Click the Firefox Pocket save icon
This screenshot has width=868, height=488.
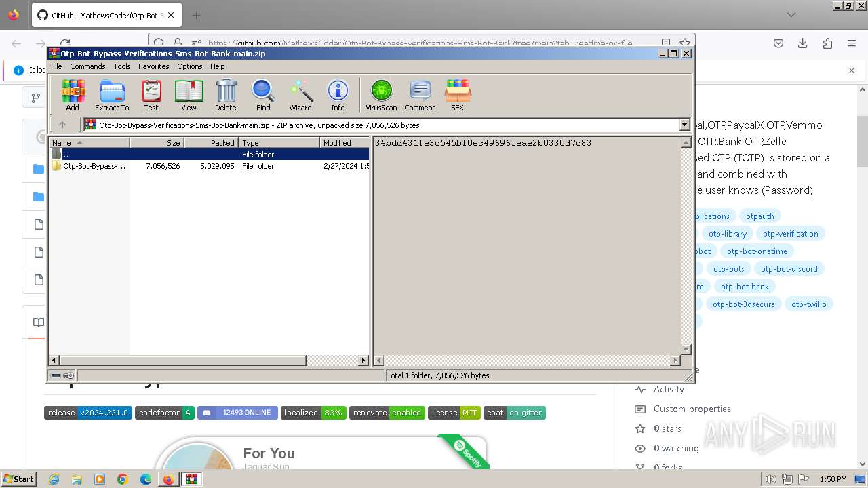[778, 43]
